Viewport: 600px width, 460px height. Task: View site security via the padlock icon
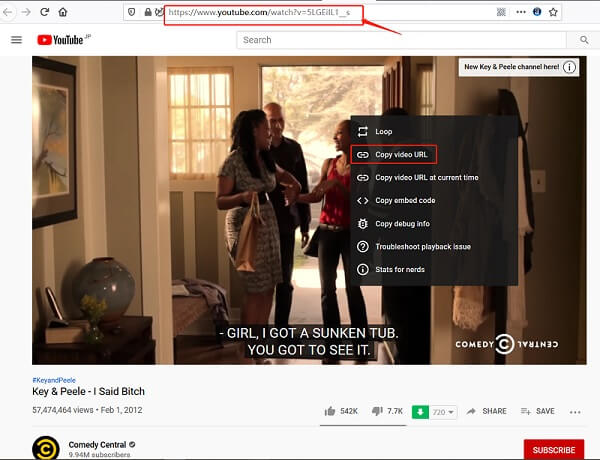pyautogui.click(x=148, y=12)
